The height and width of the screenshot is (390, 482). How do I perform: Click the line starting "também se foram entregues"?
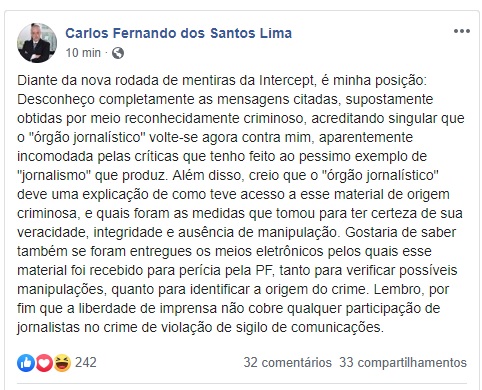[x=224, y=251]
